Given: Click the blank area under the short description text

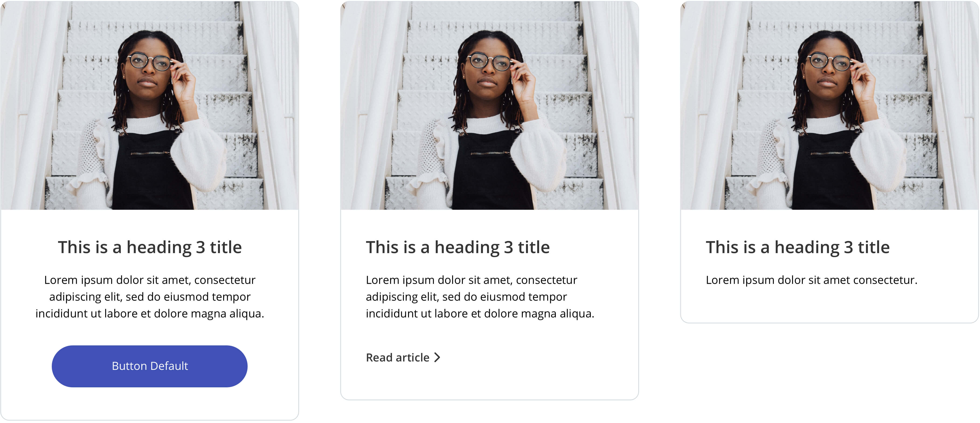Looking at the screenshot, I should (829, 304).
